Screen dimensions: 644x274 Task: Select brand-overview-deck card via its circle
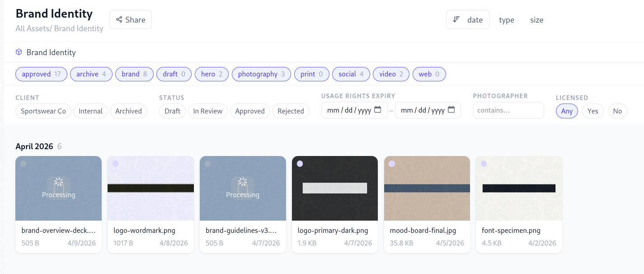24,164
